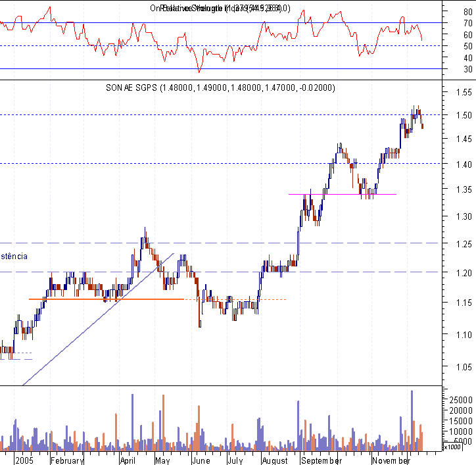The width and height of the screenshot is (476, 465).
Task: Click the 50 label on the RSI axis
Action: [468, 46]
